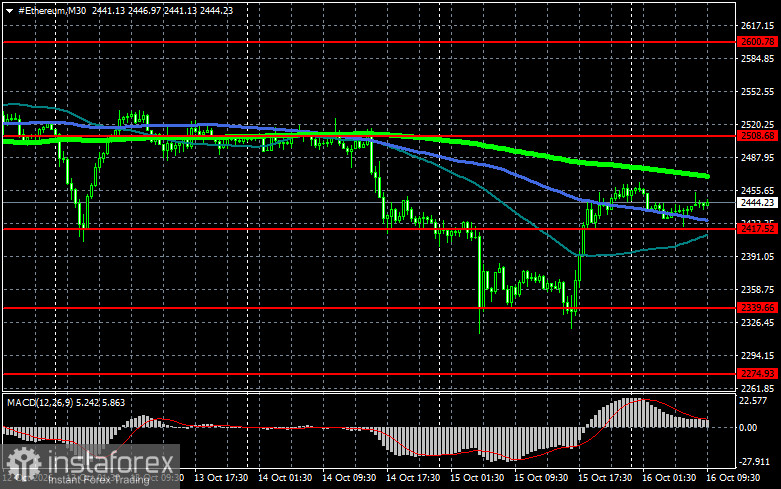The width and height of the screenshot is (781, 489).
Task: Select the 2508.68 red price label
Action: (758, 135)
